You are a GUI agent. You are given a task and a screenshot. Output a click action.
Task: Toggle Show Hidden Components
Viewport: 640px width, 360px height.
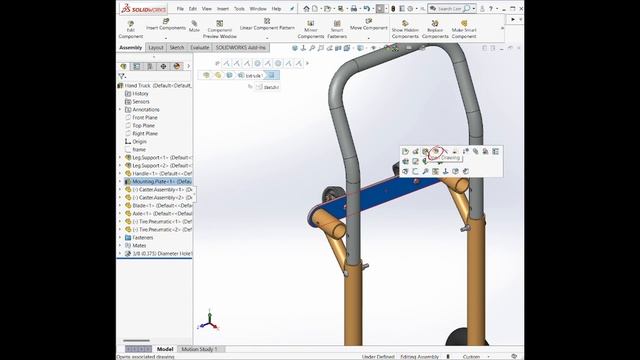(x=405, y=29)
